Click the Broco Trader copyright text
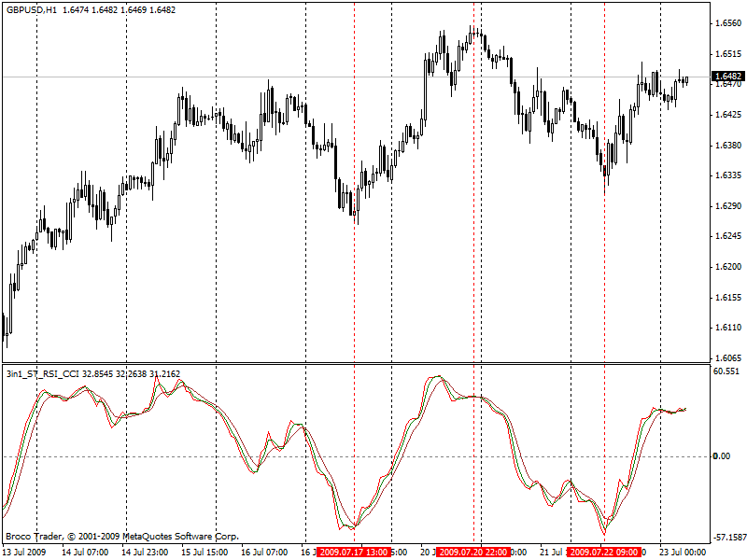Viewport: 747px width, 560px height. click(x=122, y=537)
